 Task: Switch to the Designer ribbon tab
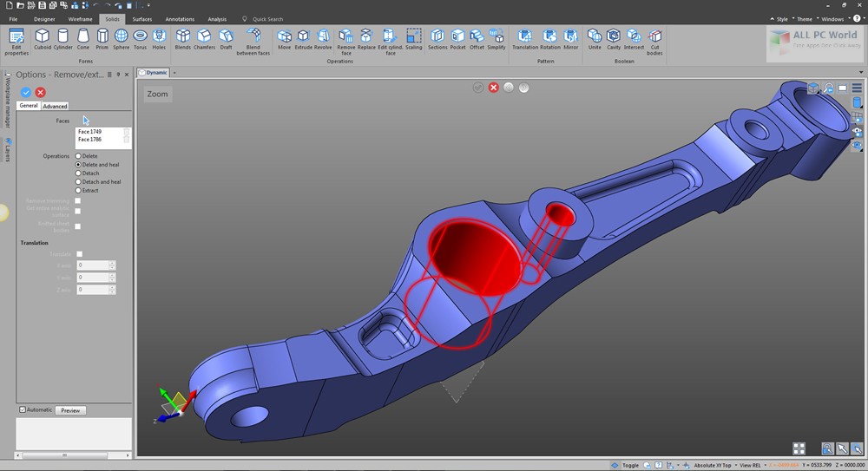click(x=44, y=19)
